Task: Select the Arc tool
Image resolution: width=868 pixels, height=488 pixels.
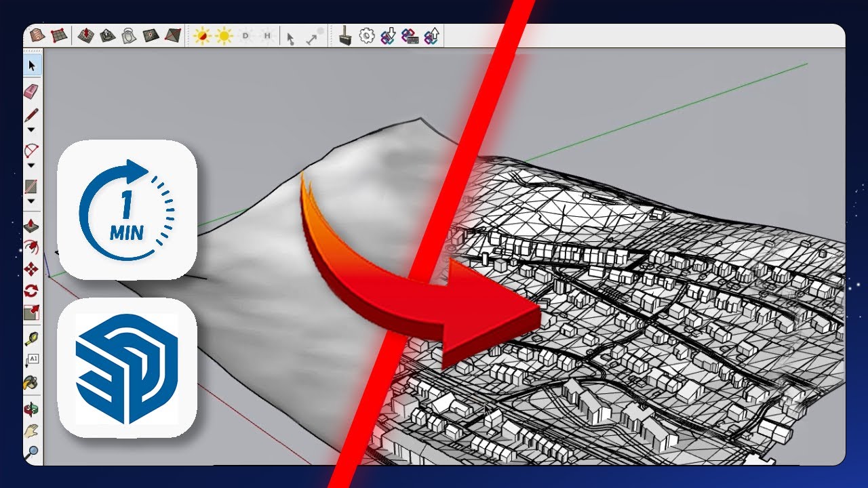Action: coord(31,150)
